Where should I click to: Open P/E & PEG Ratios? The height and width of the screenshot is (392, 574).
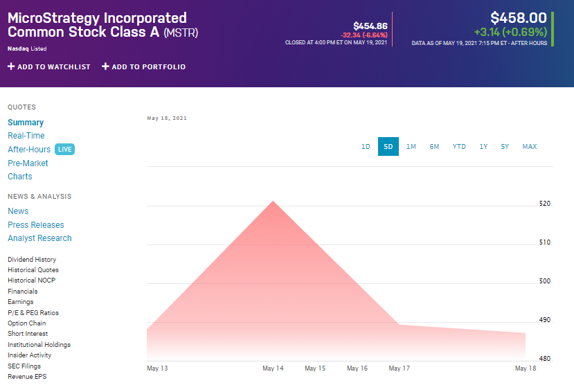[x=33, y=312]
